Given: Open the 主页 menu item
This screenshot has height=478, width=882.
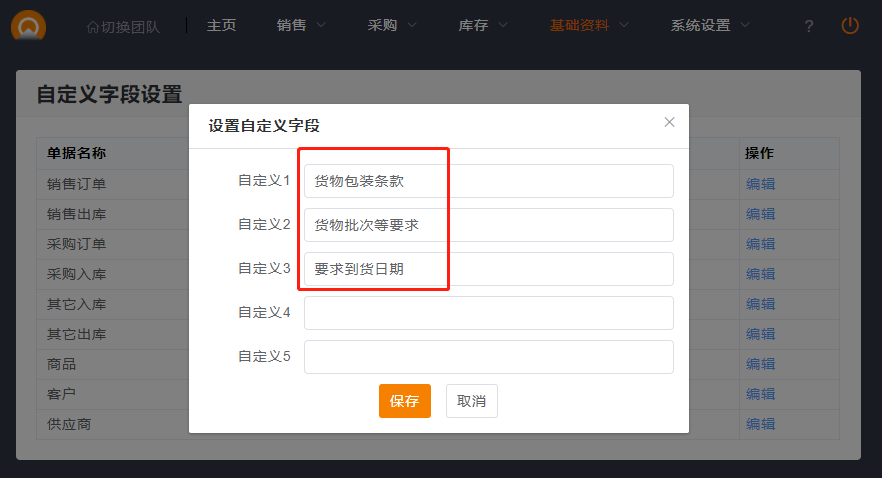Looking at the screenshot, I should (221, 26).
